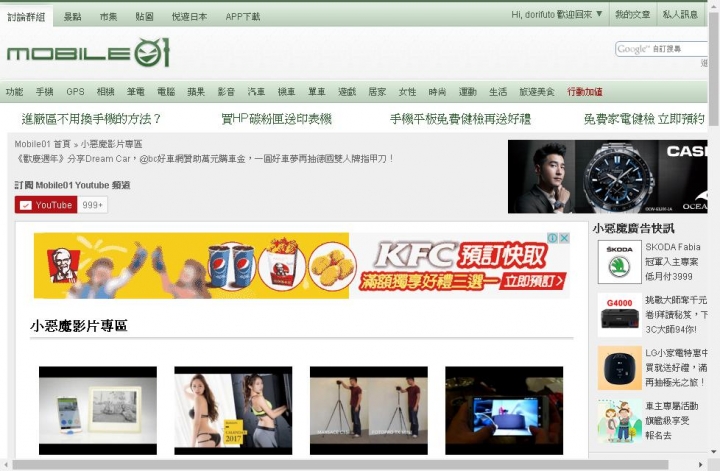Open the 影音 category menu
720x471 pixels.
[x=226, y=92]
